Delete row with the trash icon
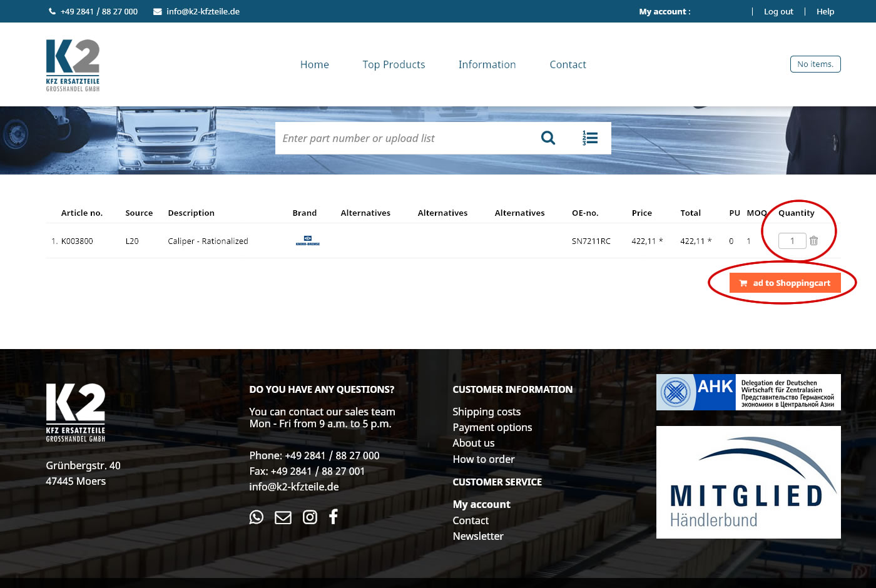Image resolution: width=876 pixels, height=588 pixels. 813,240
